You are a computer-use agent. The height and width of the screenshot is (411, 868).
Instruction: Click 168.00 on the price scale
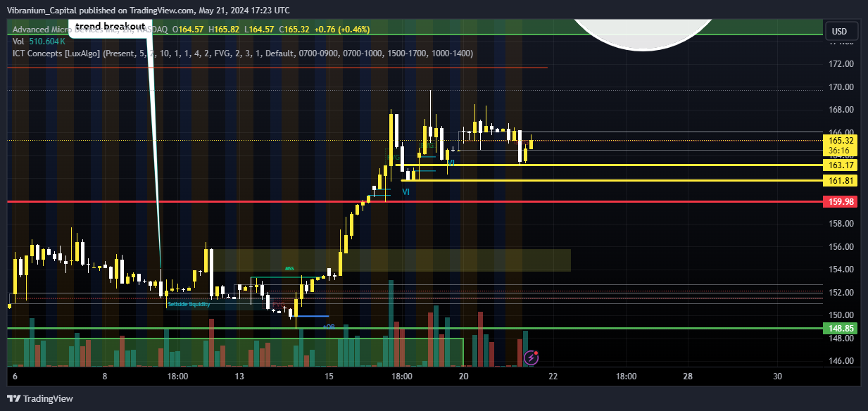click(841, 110)
